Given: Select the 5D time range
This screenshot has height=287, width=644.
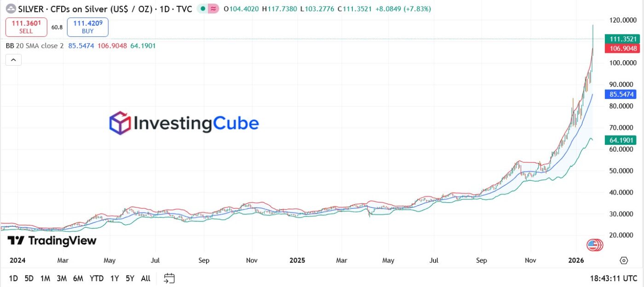Looking at the screenshot, I should (29, 278).
